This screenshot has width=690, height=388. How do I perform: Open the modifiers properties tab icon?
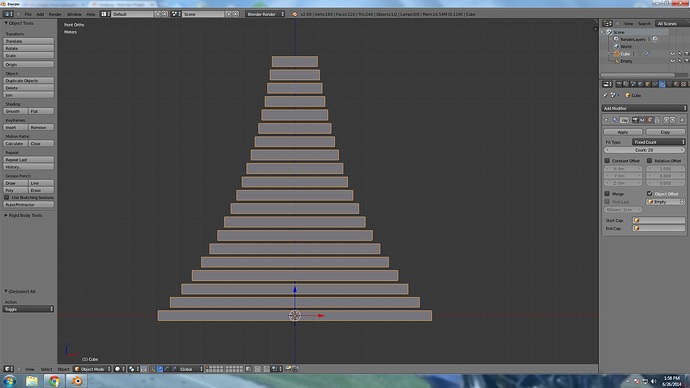(x=662, y=84)
